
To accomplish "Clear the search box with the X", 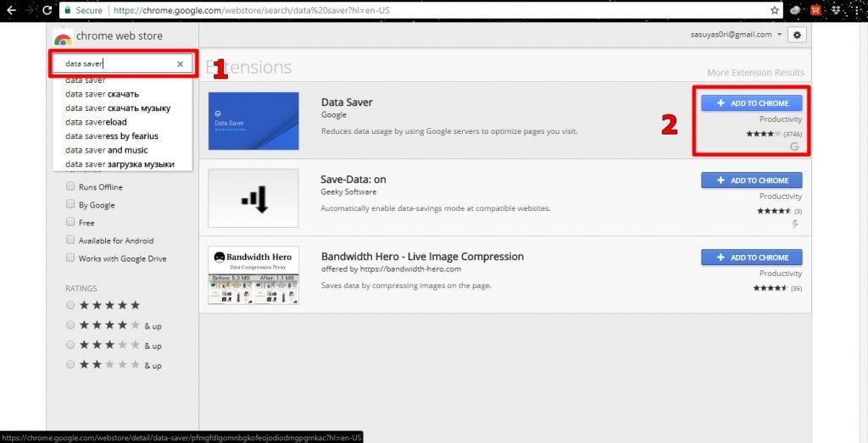I will 180,64.
